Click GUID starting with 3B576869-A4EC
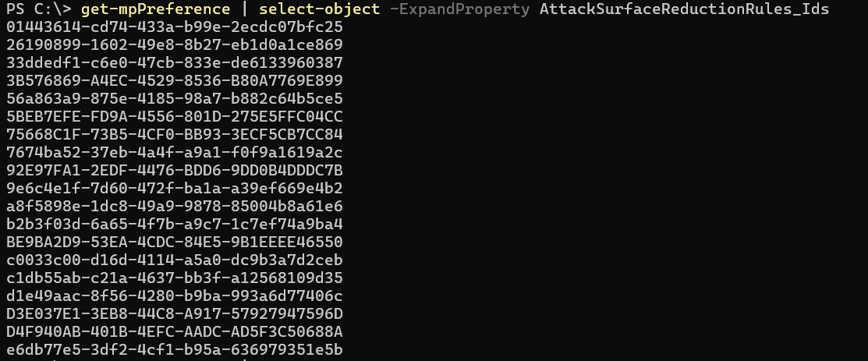The image size is (868, 361). coord(175,81)
